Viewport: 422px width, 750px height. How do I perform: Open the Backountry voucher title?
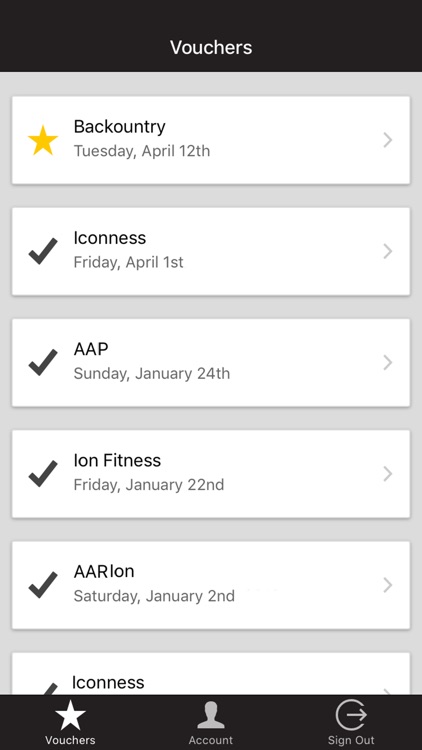coord(120,127)
